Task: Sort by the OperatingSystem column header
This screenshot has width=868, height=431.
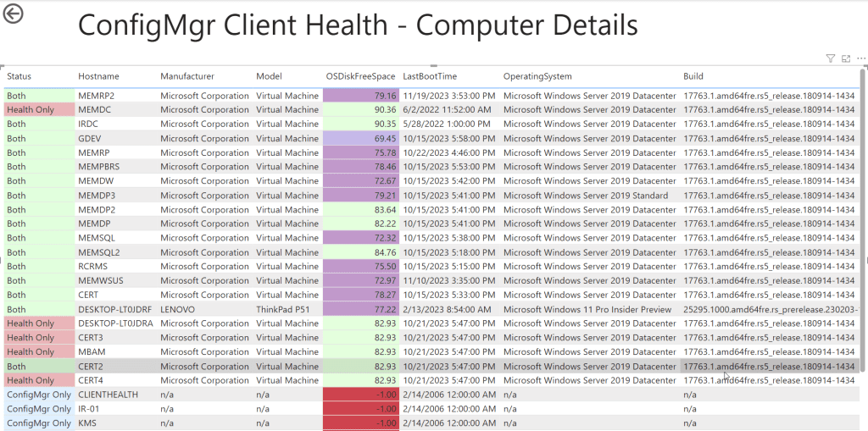Action: pyautogui.click(x=537, y=76)
